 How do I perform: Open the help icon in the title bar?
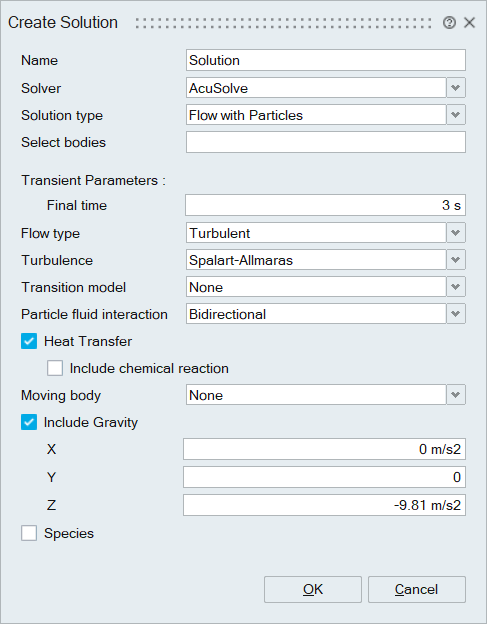pos(449,23)
